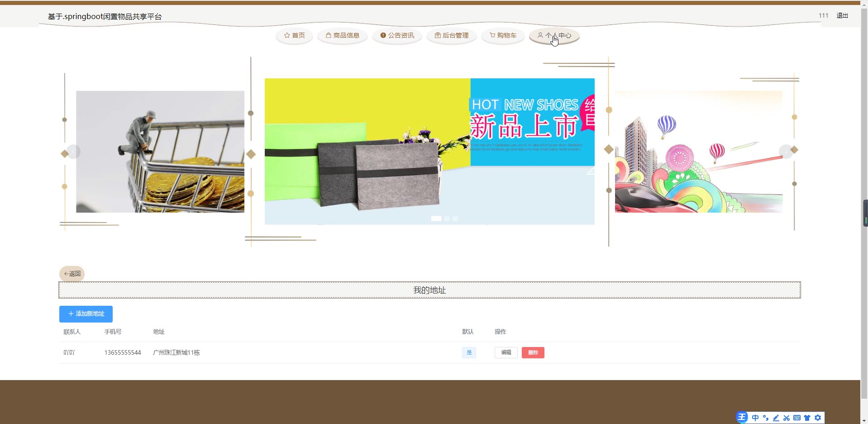Open the 公告资讯 menu item

click(x=397, y=35)
